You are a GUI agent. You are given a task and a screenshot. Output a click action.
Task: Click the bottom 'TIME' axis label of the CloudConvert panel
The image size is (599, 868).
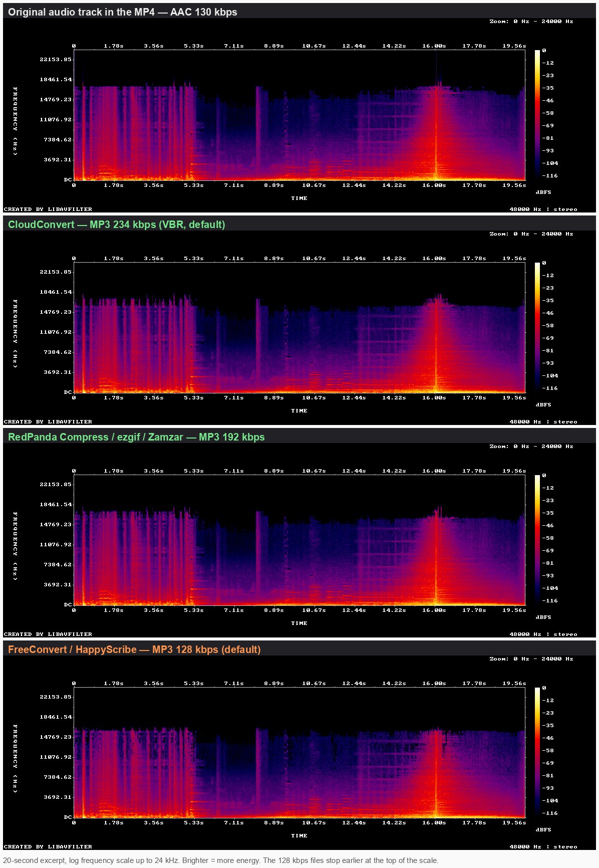click(x=300, y=411)
